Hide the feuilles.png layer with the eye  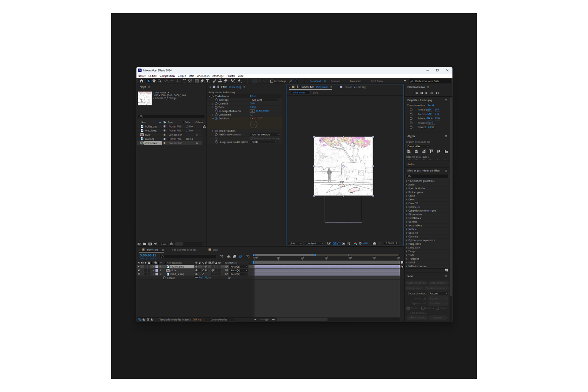coord(139,267)
